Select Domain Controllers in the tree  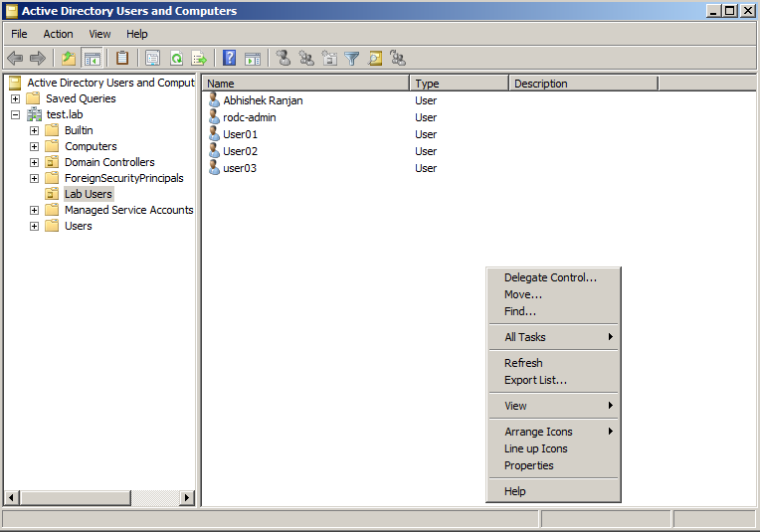point(109,162)
